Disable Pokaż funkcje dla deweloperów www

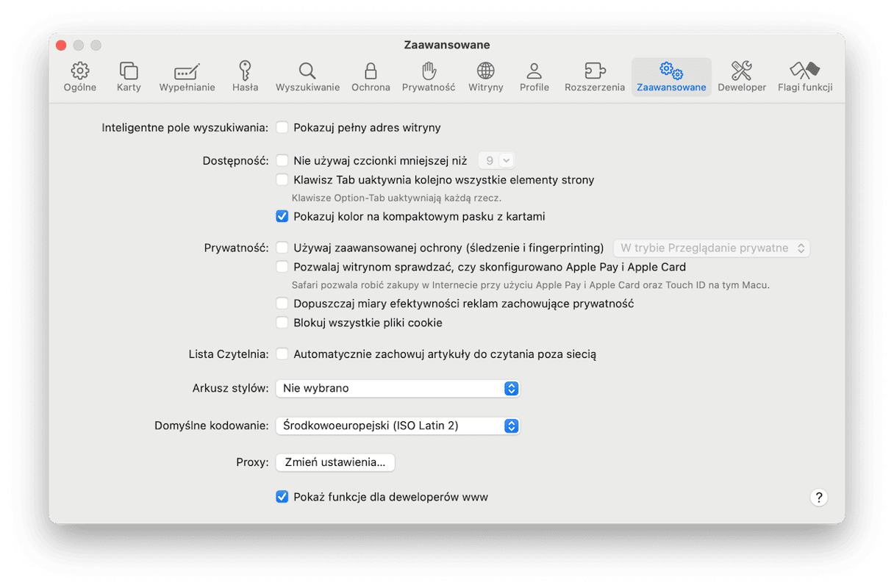(x=282, y=497)
